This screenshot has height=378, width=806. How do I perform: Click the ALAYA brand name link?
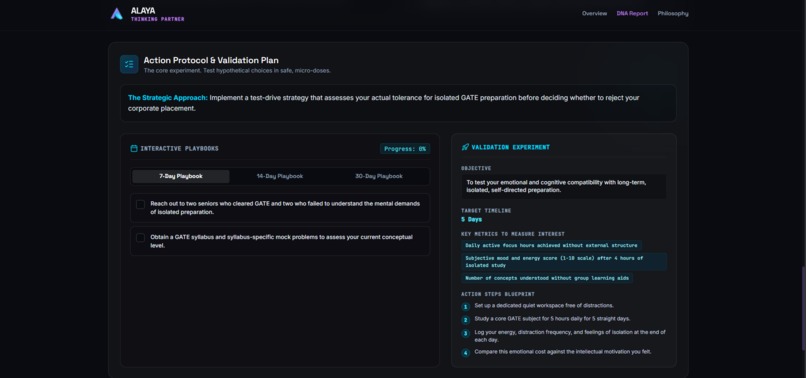pos(143,10)
